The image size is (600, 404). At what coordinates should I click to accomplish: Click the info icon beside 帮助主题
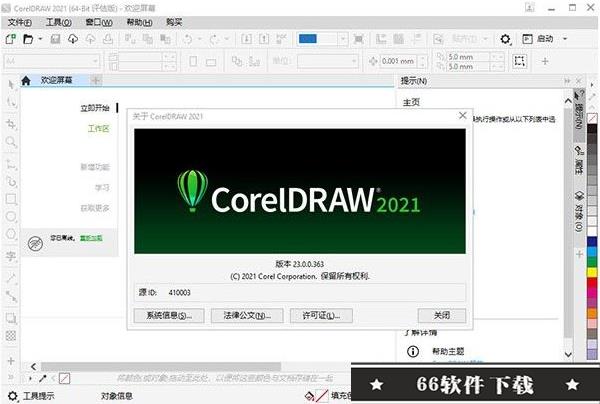(x=412, y=351)
